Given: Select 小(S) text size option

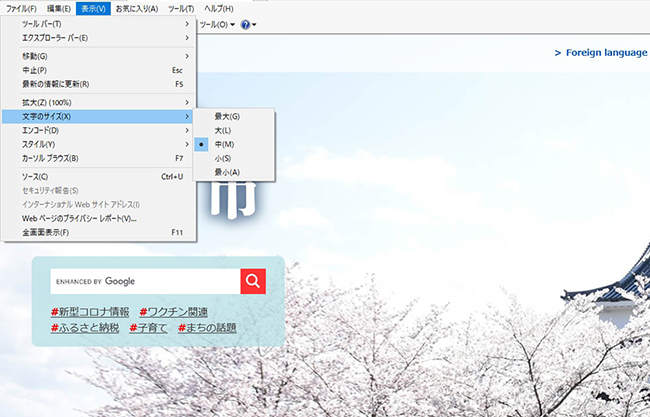Looking at the screenshot, I should (x=223, y=159).
